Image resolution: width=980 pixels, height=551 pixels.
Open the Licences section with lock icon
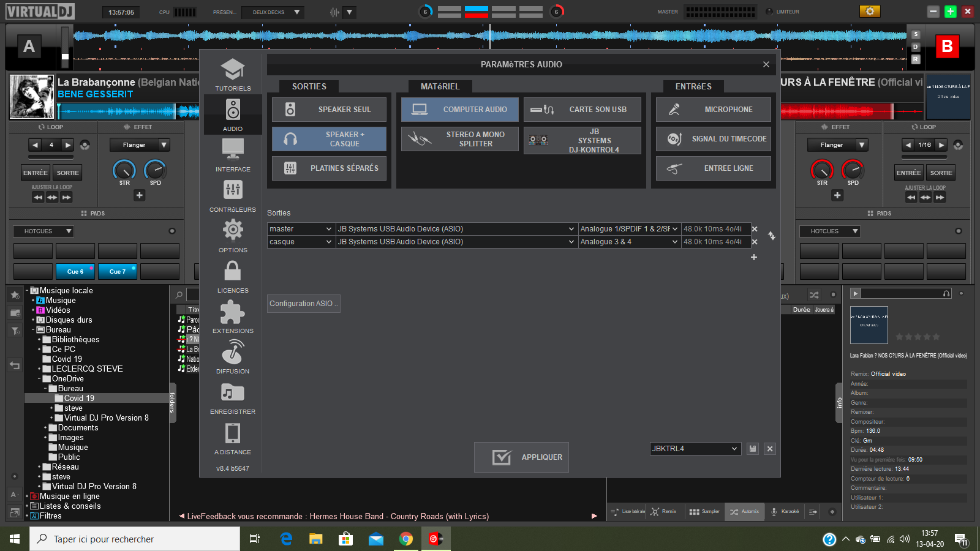click(233, 277)
